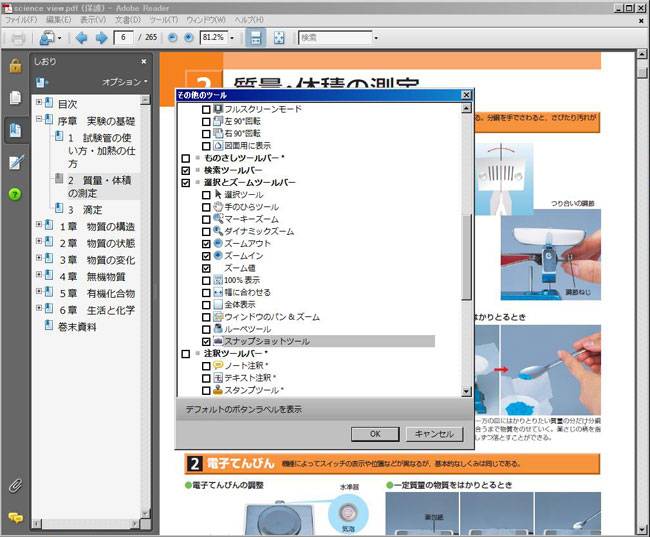Click the スタンプツール stamp icon
The width and height of the screenshot is (650, 537).
[218, 390]
